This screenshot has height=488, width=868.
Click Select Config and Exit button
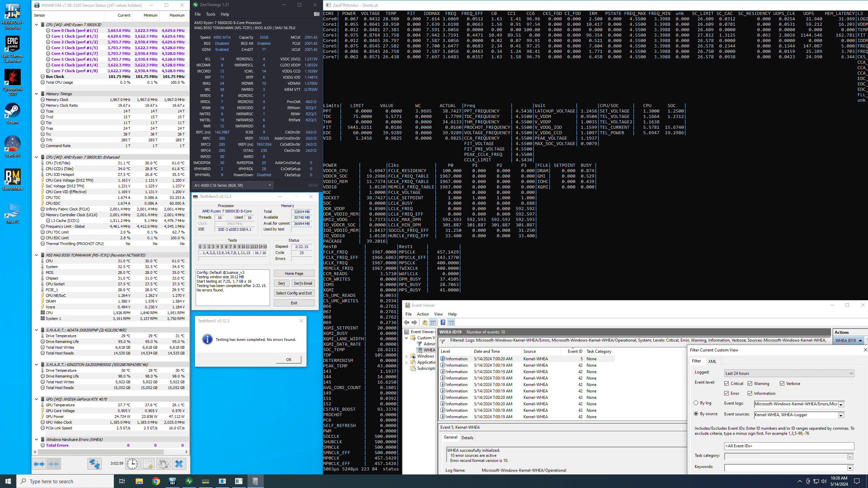point(294,293)
